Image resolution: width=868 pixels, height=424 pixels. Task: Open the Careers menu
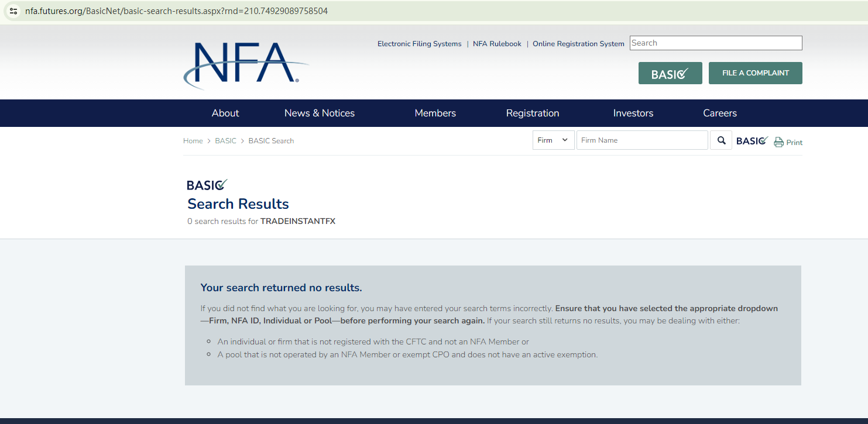click(720, 113)
